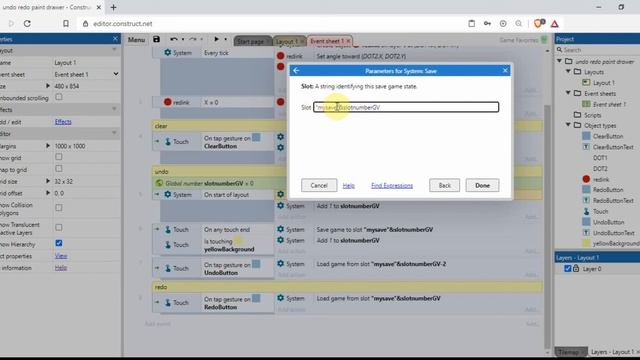
Task: Select Layout 1 in Project tree
Action: 604,82
